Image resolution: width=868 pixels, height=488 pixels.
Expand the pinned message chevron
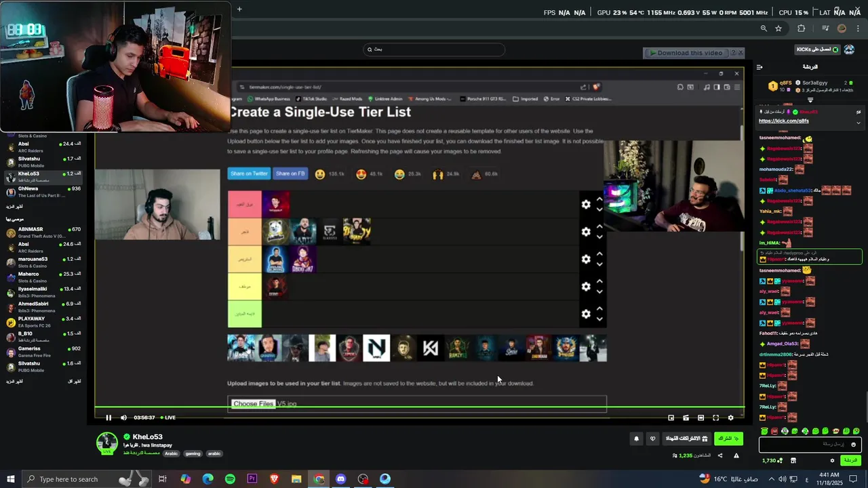click(x=859, y=123)
